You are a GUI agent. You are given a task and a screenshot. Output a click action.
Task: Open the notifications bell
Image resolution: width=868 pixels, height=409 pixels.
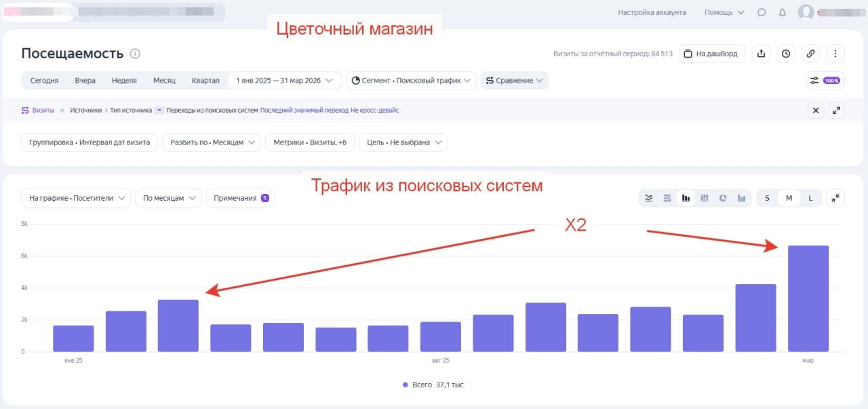tap(782, 12)
